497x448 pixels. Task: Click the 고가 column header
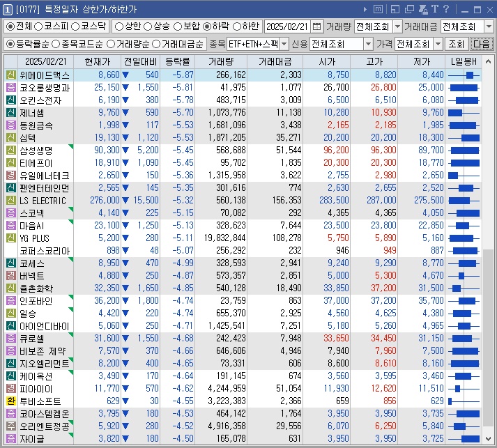374,61
